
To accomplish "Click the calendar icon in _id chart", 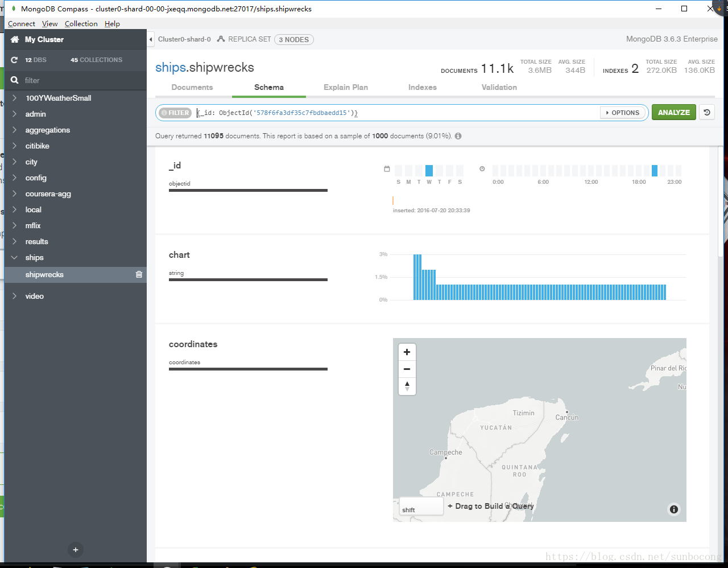I will pos(387,169).
